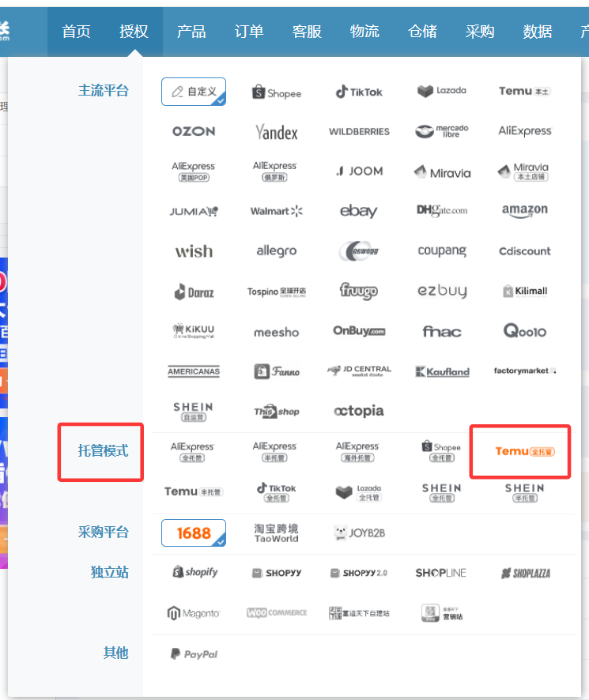The width and height of the screenshot is (589, 700).
Task: Select the Shopee platform logo
Action: pyautogui.click(x=276, y=92)
